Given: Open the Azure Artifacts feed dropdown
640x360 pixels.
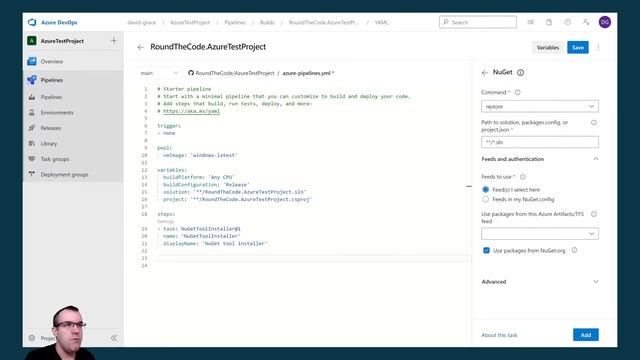Looking at the screenshot, I should tap(540, 233).
